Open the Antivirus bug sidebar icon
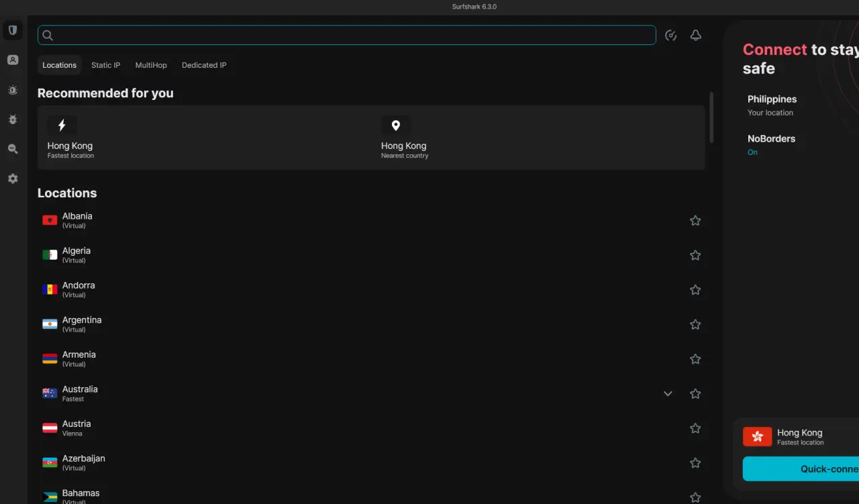This screenshot has height=504, width=859. coord(13,119)
